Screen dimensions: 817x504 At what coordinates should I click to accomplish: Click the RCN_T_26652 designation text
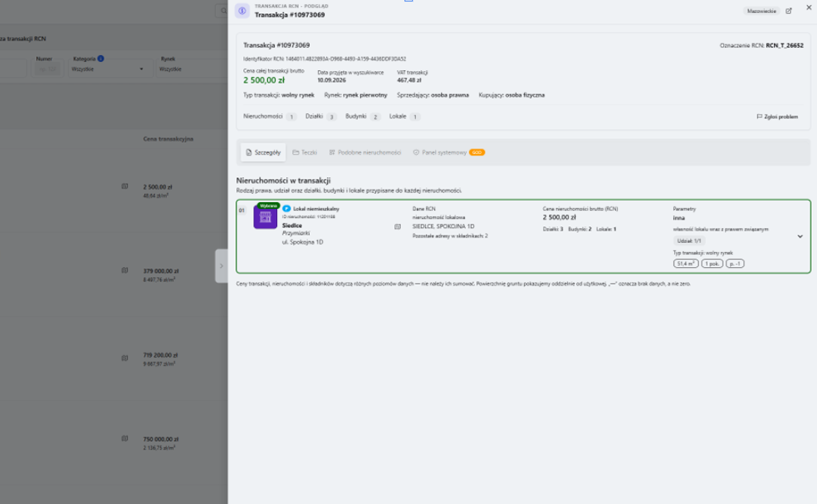point(785,45)
